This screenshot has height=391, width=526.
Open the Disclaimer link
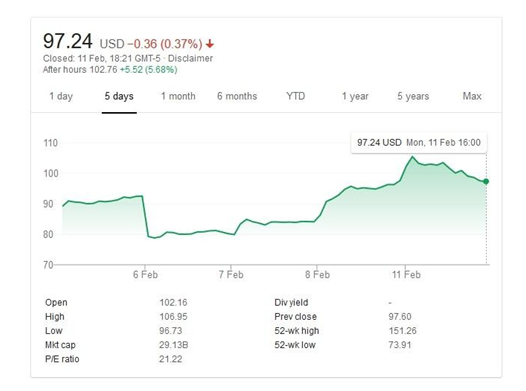click(190, 58)
